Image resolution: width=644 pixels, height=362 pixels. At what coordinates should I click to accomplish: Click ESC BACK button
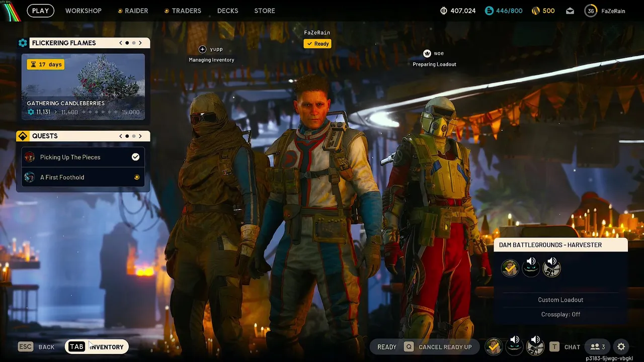click(36, 347)
